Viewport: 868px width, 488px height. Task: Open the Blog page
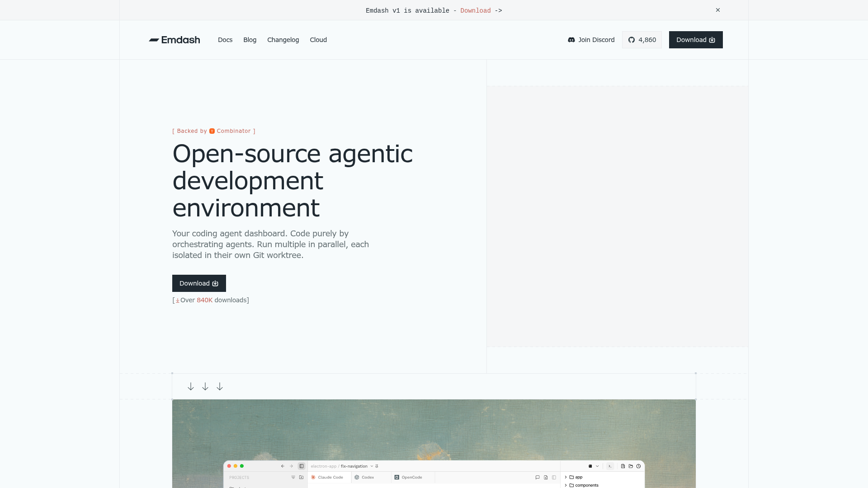pos(250,40)
